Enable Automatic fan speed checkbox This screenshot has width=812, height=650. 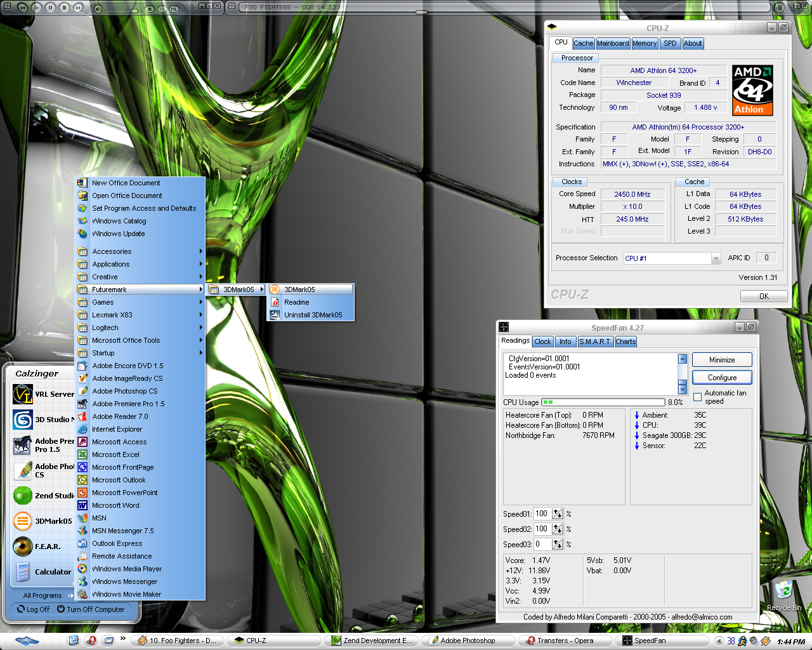click(x=698, y=397)
